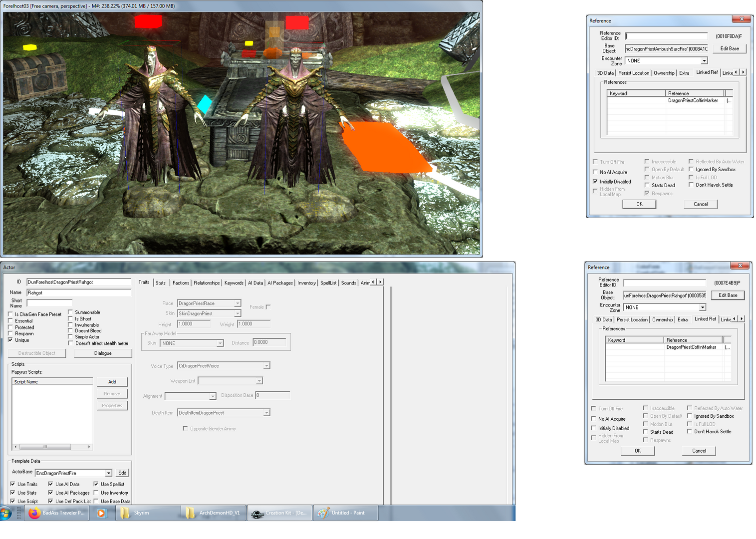This screenshot has height=539, width=756.
Task: Click the Short Name input field
Action: point(49,303)
